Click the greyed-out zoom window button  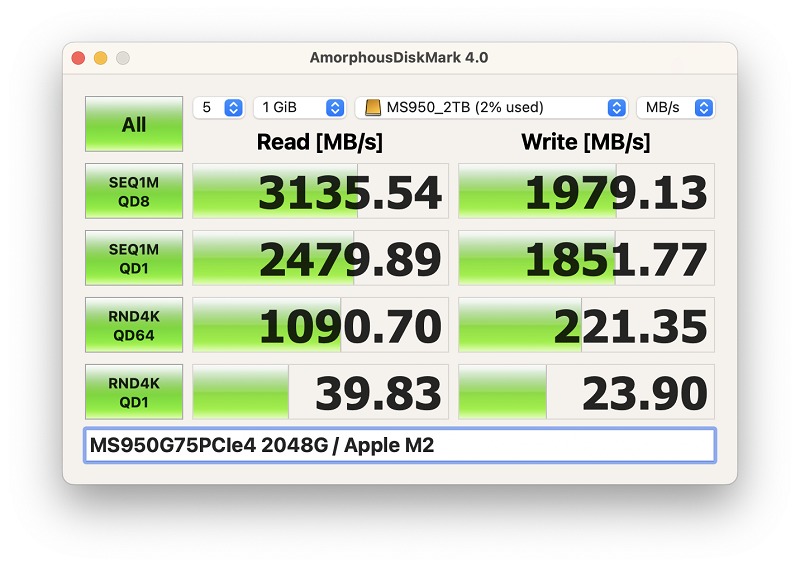pyautogui.click(x=123, y=58)
